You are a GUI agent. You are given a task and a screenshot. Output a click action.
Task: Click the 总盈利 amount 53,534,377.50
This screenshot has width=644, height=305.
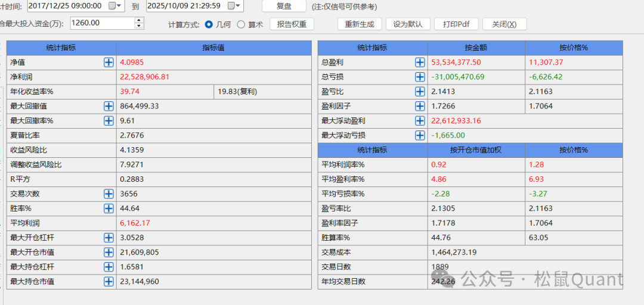(456, 63)
